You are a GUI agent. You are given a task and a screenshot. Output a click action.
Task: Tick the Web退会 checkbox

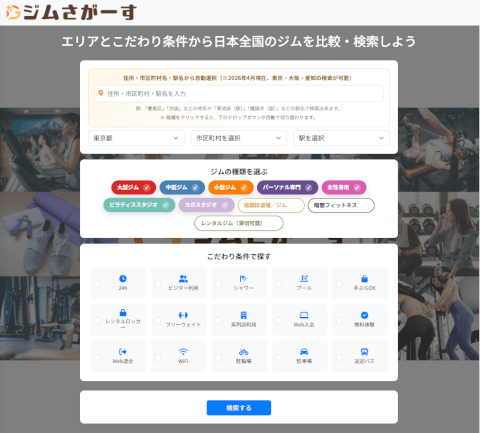97,357
